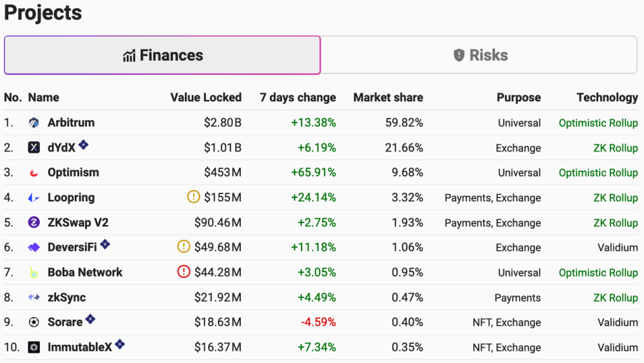Click the 7 days change column header
This screenshot has height=363, width=644.
tap(298, 97)
